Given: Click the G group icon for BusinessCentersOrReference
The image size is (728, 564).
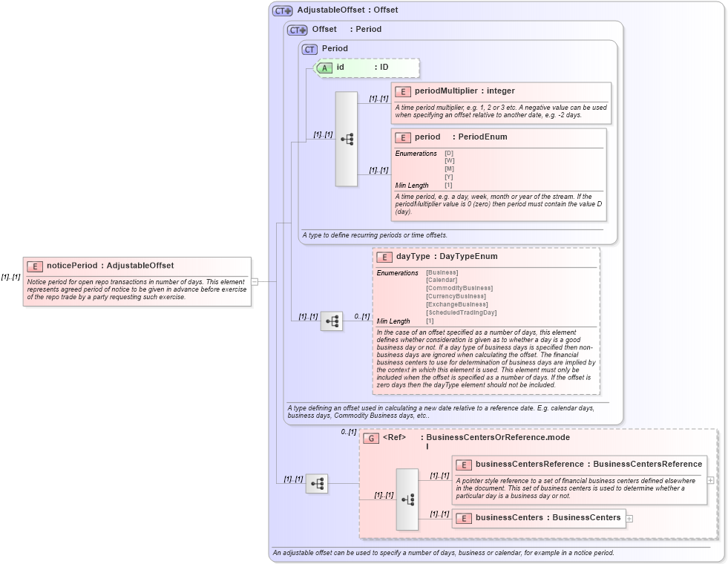Looking at the screenshot, I should (371, 438).
